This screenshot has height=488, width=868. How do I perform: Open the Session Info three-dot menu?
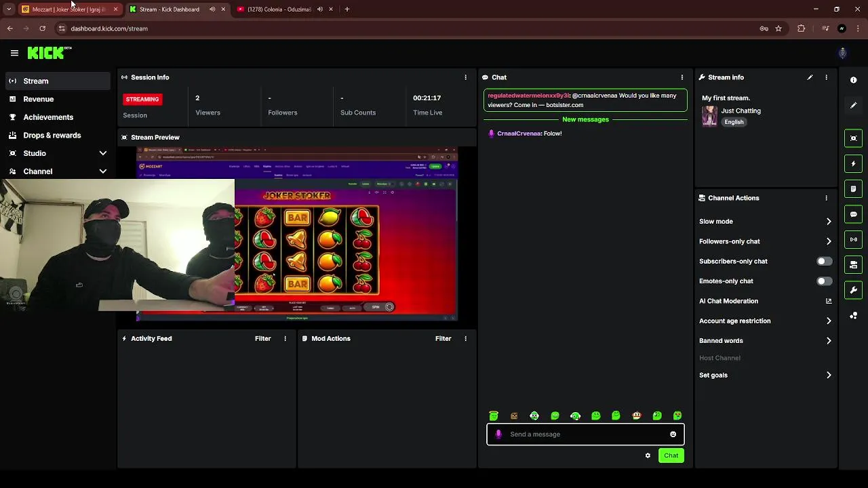click(465, 77)
